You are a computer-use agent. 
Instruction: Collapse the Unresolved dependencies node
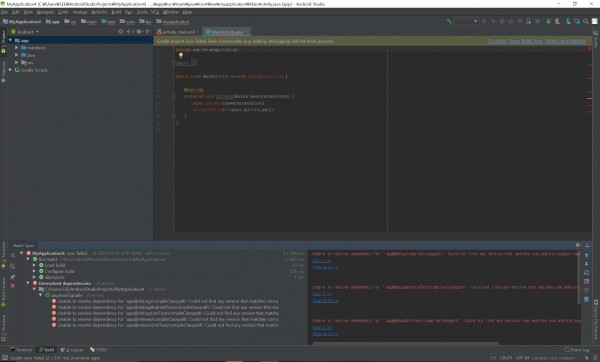[28, 283]
